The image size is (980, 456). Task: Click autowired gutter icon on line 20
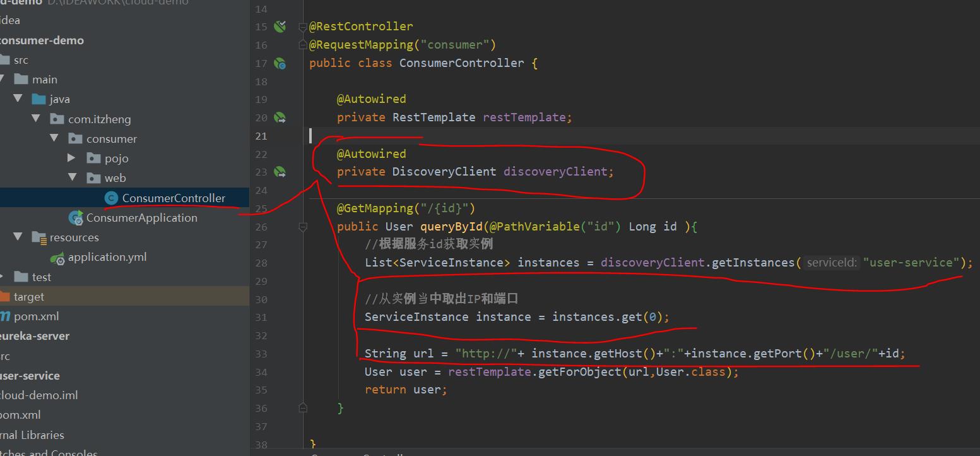coord(280,117)
